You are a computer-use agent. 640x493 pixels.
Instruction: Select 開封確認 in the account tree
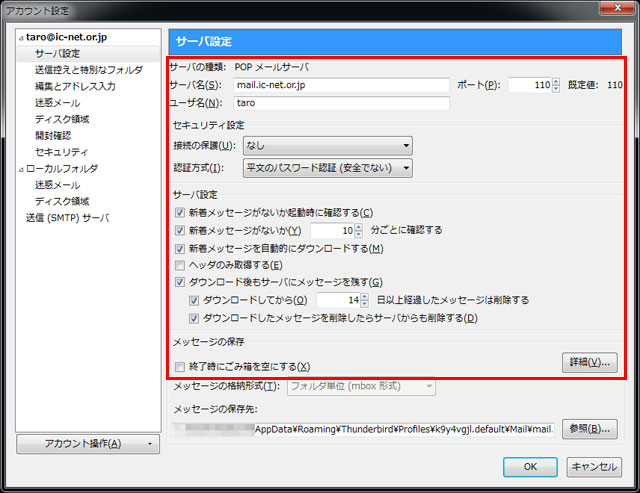point(53,135)
